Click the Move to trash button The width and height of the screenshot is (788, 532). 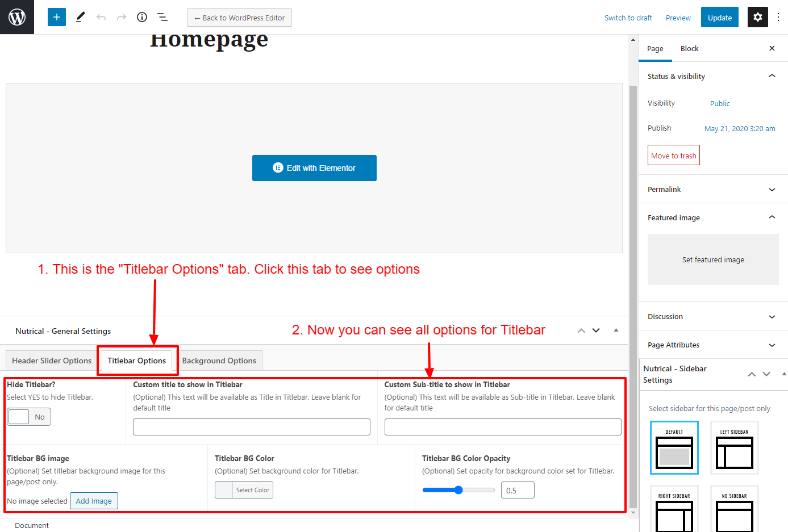673,156
